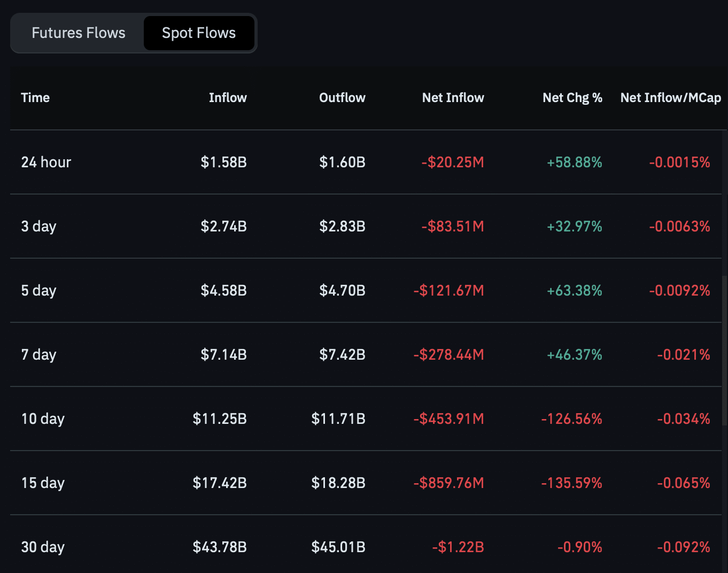The height and width of the screenshot is (573, 728).
Task: Click the $4.58B inflow value
Action: pyautogui.click(x=223, y=290)
